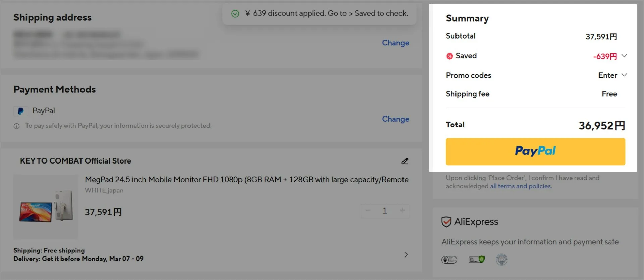644x280 pixels.
Task: Click the red Saved discount badge icon
Action: (x=449, y=56)
